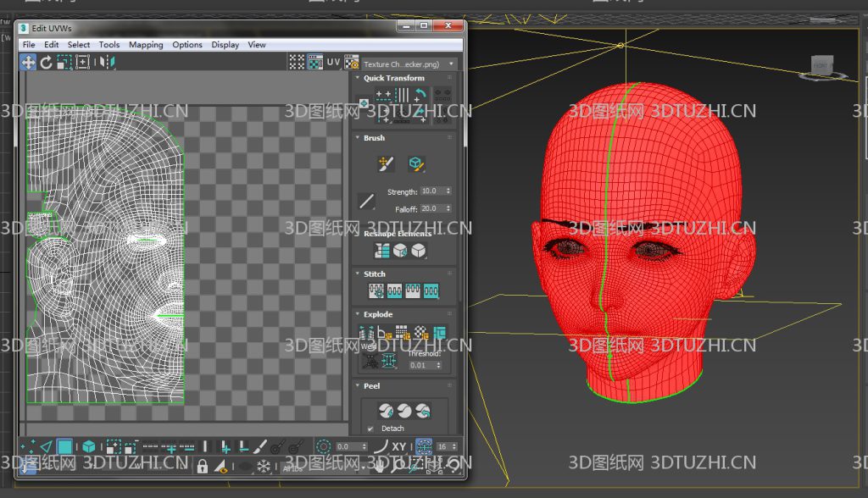Select Polygon sub-object mode
The width and height of the screenshot is (868, 498).
[x=65, y=445]
